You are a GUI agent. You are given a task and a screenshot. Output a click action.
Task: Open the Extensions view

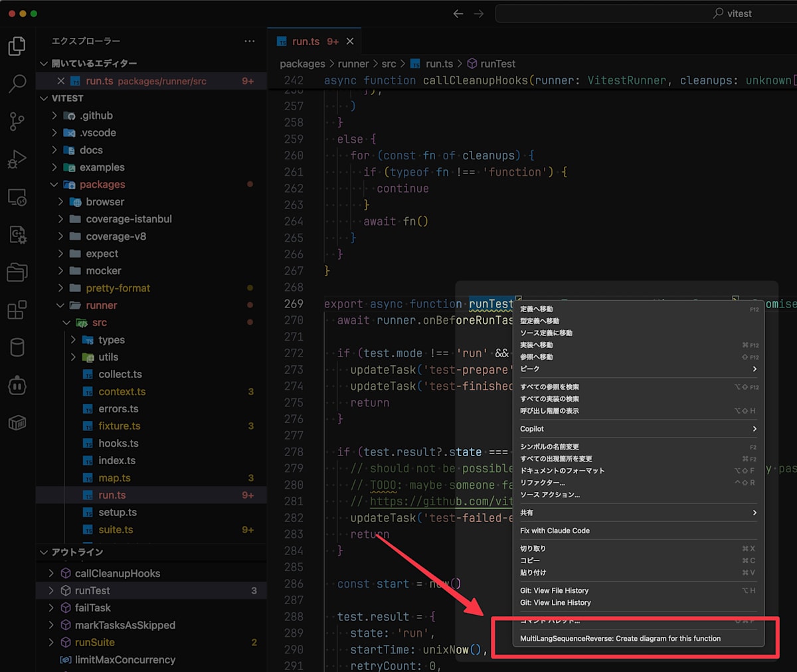(17, 310)
